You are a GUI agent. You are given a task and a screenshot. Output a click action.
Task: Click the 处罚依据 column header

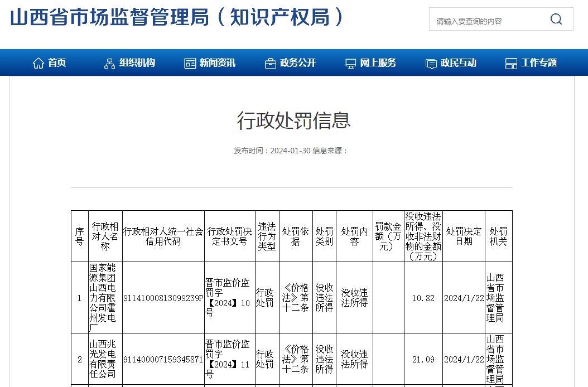click(296, 236)
